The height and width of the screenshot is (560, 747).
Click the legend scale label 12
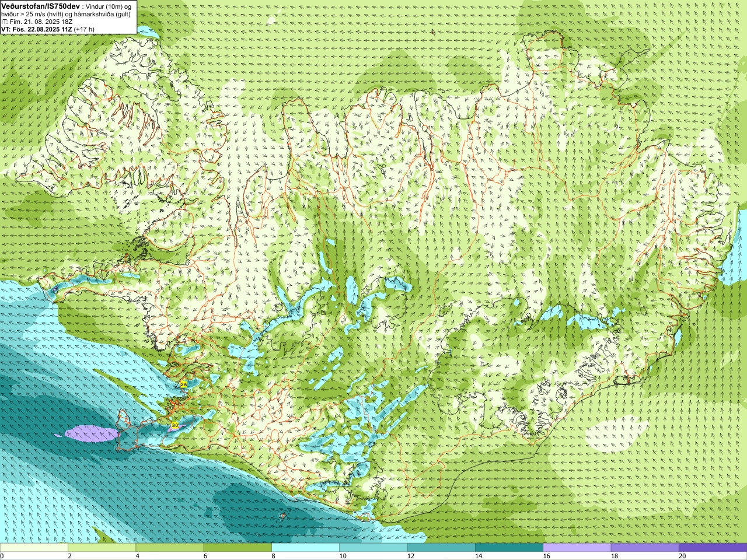tap(411, 556)
